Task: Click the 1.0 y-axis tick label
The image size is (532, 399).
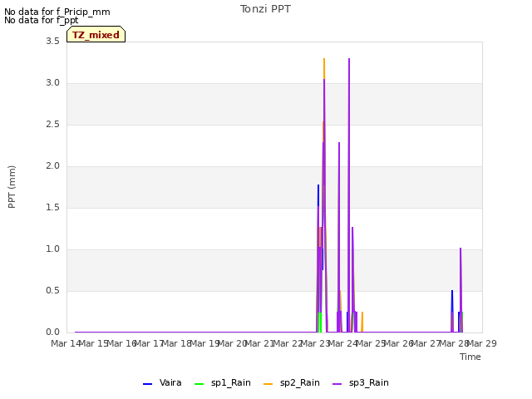Action: point(52,249)
